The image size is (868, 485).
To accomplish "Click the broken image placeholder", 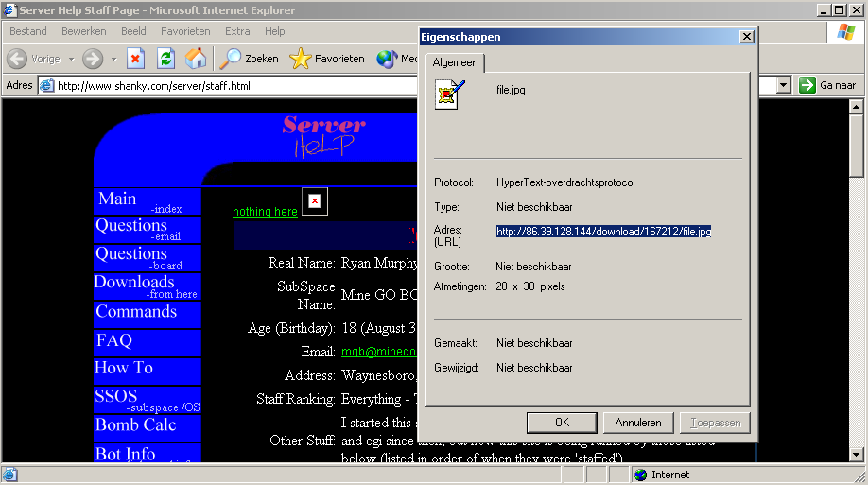I will (315, 201).
